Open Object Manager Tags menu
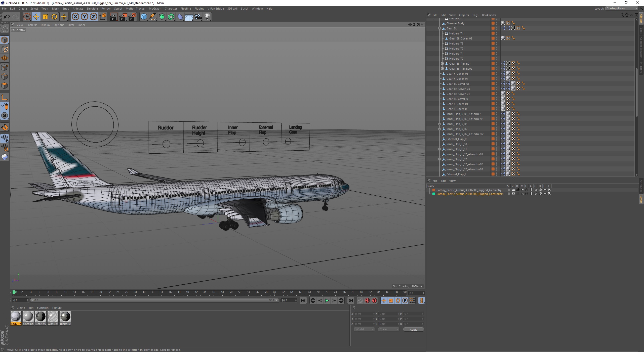Viewport: 644px width, 352px height. tap(475, 15)
